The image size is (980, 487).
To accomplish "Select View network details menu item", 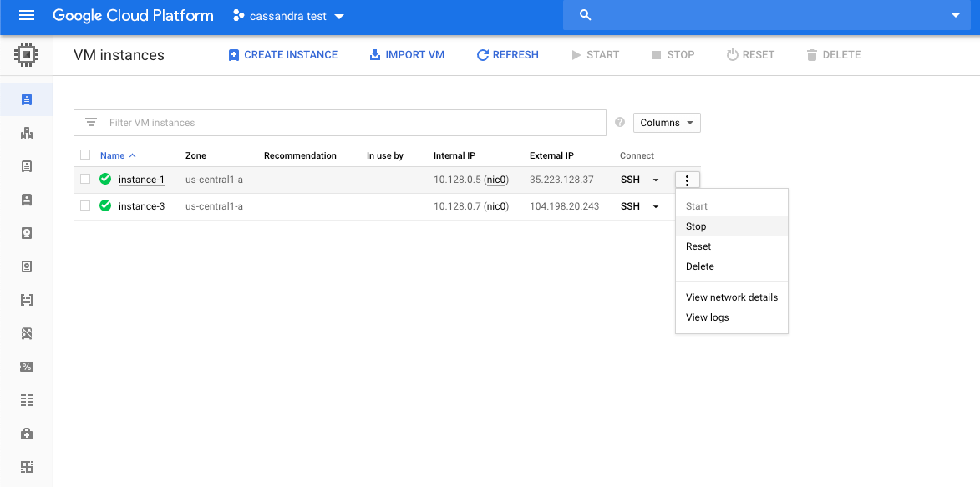I will pos(732,297).
